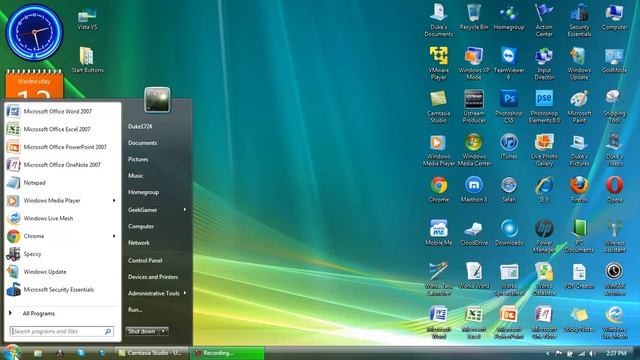This screenshot has width=640, height=360.
Task: Click the analog clock gadget
Action: (34, 32)
